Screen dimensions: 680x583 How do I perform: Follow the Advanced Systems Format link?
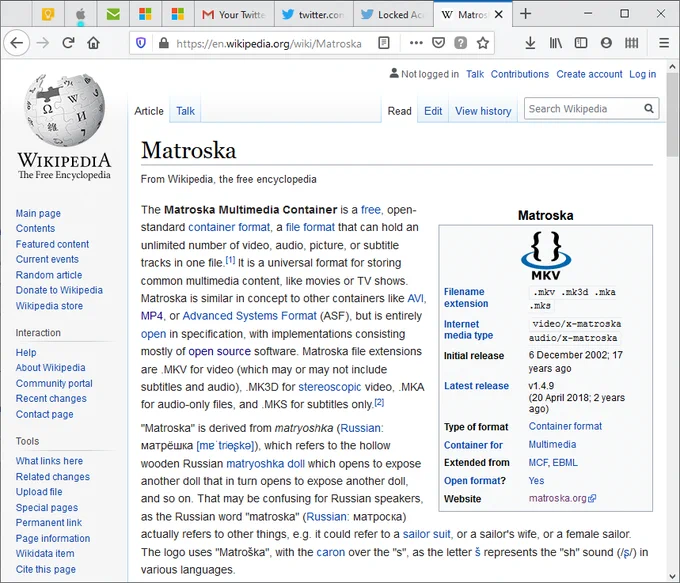(249, 316)
